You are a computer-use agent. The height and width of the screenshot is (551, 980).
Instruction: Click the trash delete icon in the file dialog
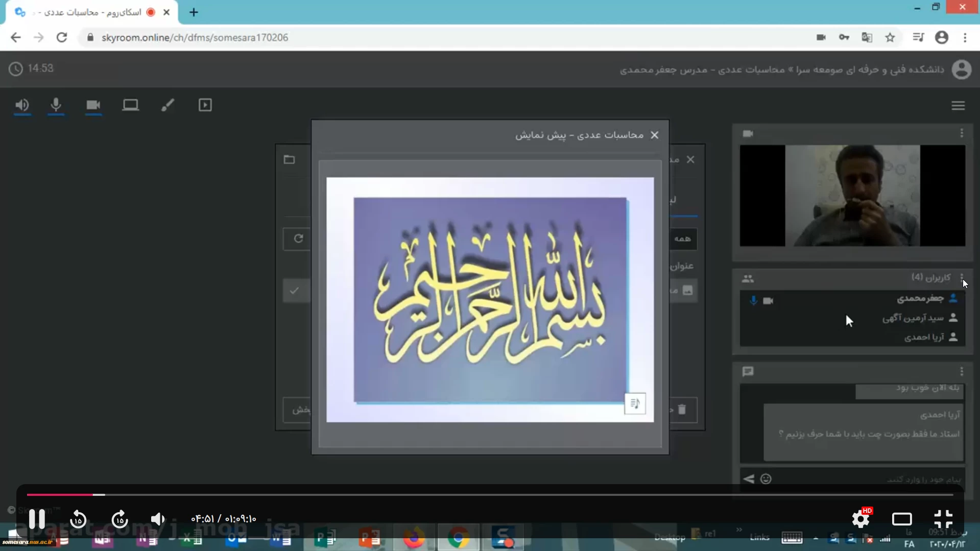point(682,410)
